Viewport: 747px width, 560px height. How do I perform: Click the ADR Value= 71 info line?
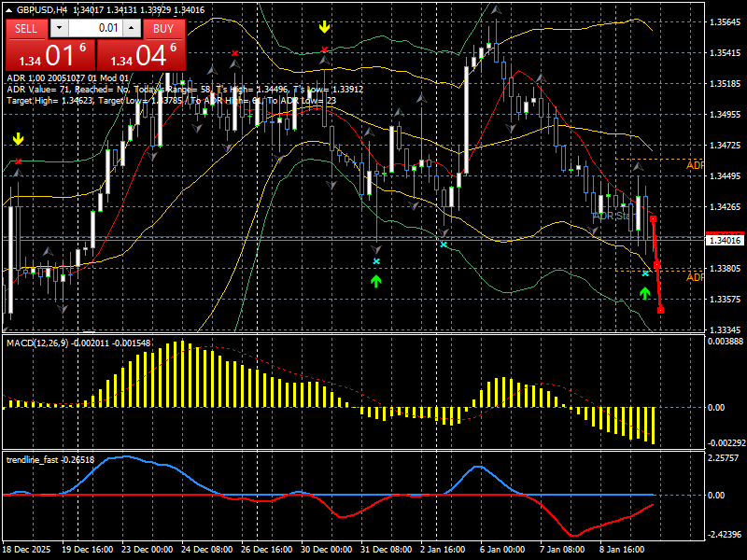(x=185, y=89)
